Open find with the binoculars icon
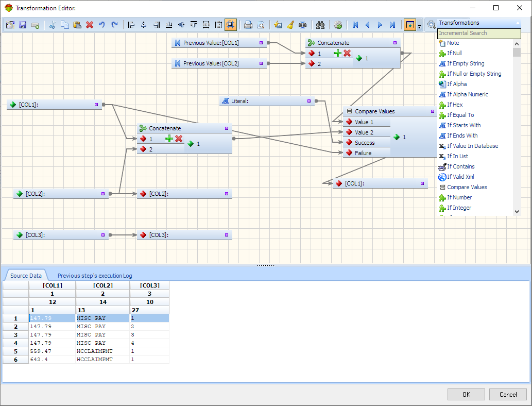Viewport: 532px width, 406px height. pos(320,25)
